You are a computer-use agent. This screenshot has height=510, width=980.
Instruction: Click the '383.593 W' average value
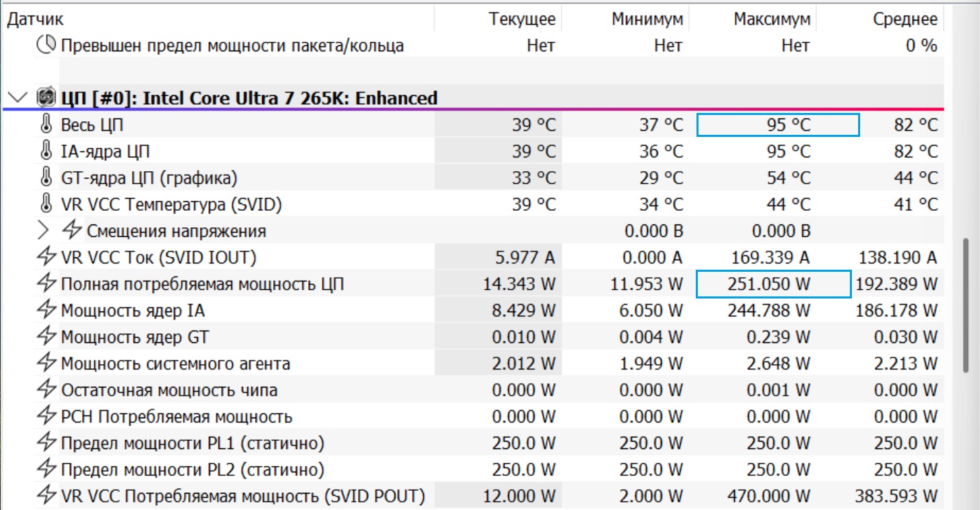pyautogui.click(x=896, y=496)
